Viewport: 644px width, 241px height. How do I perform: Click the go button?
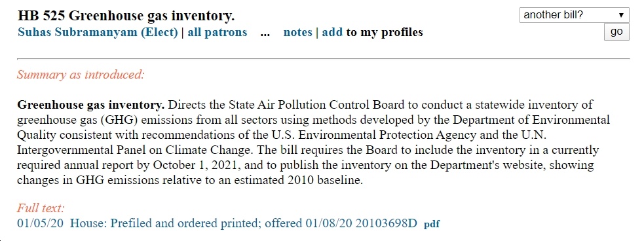(x=616, y=31)
